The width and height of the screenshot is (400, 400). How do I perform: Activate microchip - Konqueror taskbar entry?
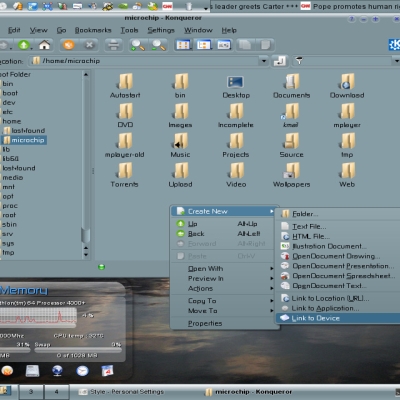pyautogui.click(x=248, y=392)
